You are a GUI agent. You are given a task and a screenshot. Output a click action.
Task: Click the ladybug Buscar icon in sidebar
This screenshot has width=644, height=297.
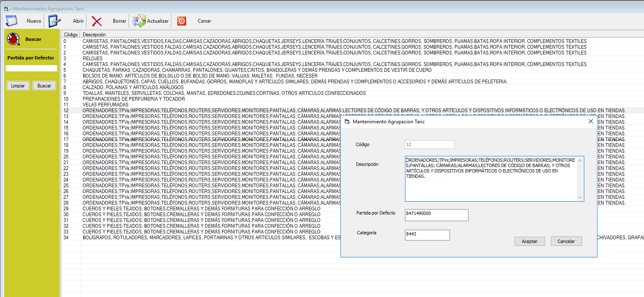[x=14, y=39]
